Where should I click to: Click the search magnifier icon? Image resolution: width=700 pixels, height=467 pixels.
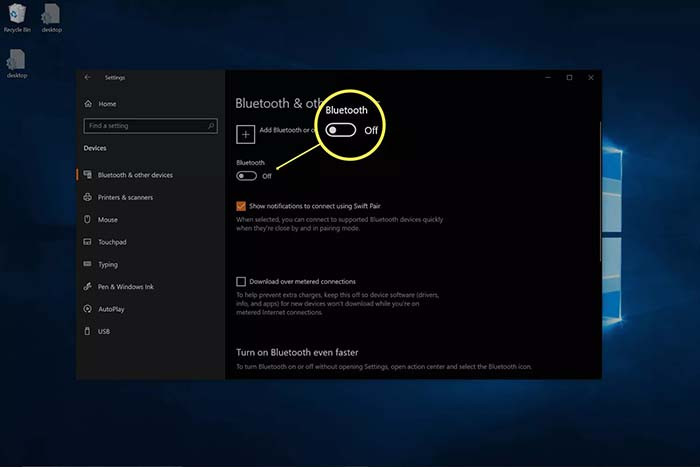click(x=211, y=126)
